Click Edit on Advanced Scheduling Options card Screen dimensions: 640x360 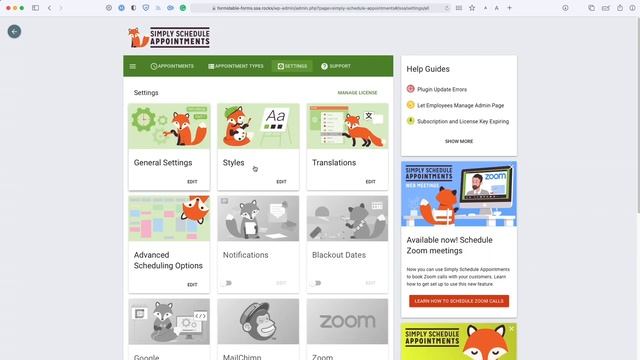click(x=192, y=284)
